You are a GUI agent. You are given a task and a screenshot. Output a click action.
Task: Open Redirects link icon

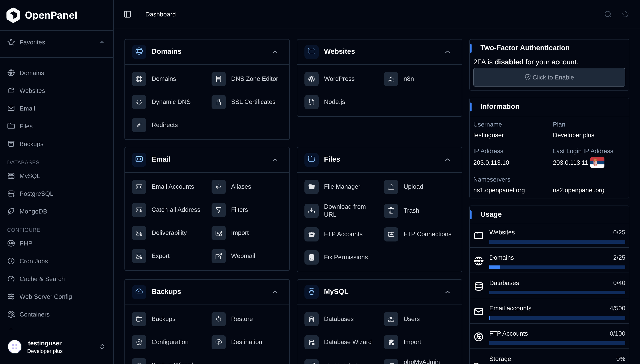coord(139,125)
